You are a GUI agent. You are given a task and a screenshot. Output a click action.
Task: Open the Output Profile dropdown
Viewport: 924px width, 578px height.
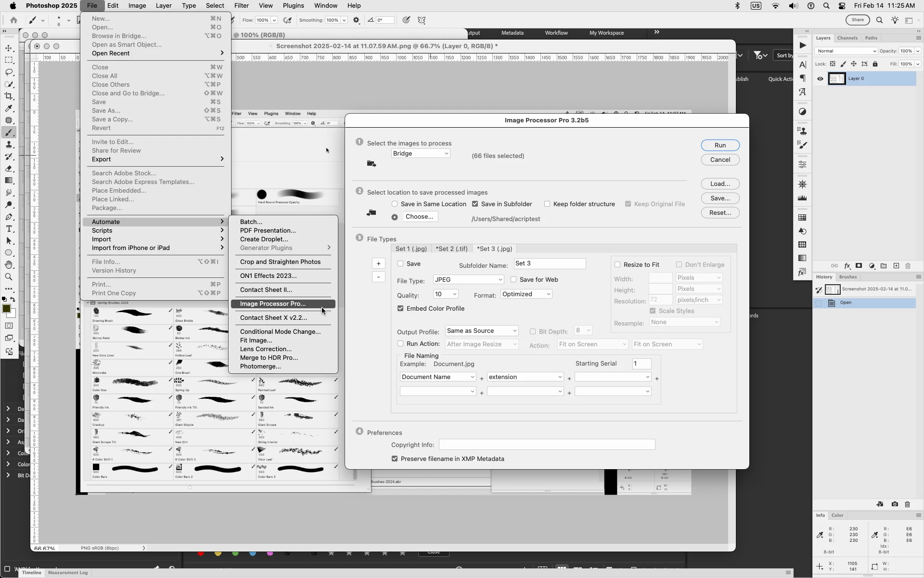(x=482, y=331)
